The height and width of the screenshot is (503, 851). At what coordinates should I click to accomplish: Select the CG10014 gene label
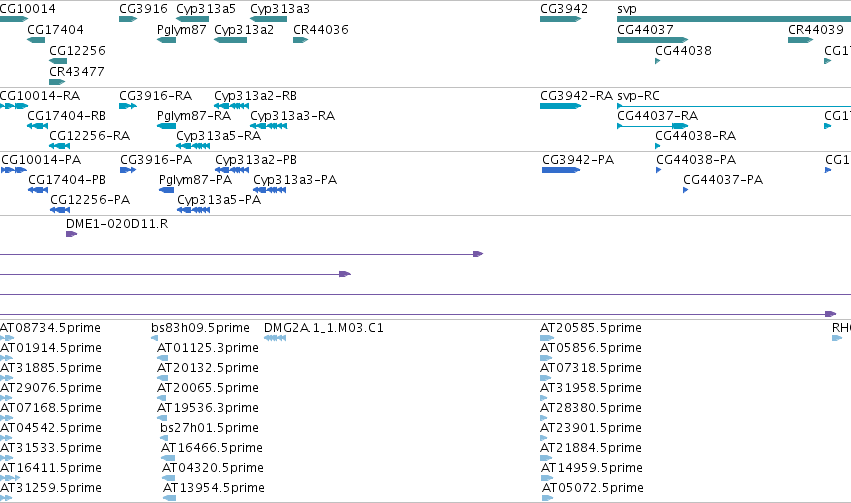27,9
